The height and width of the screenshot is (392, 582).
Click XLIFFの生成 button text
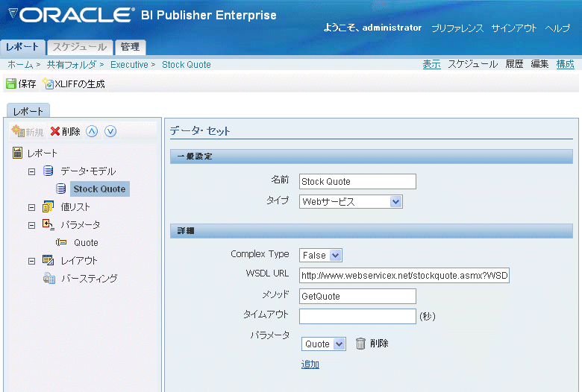click(x=80, y=83)
